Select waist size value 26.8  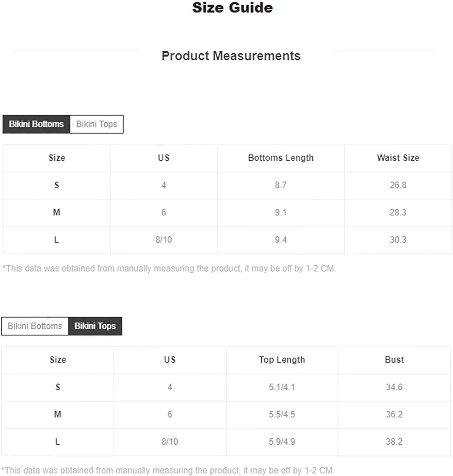pyautogui.click(x=398, y=185)
